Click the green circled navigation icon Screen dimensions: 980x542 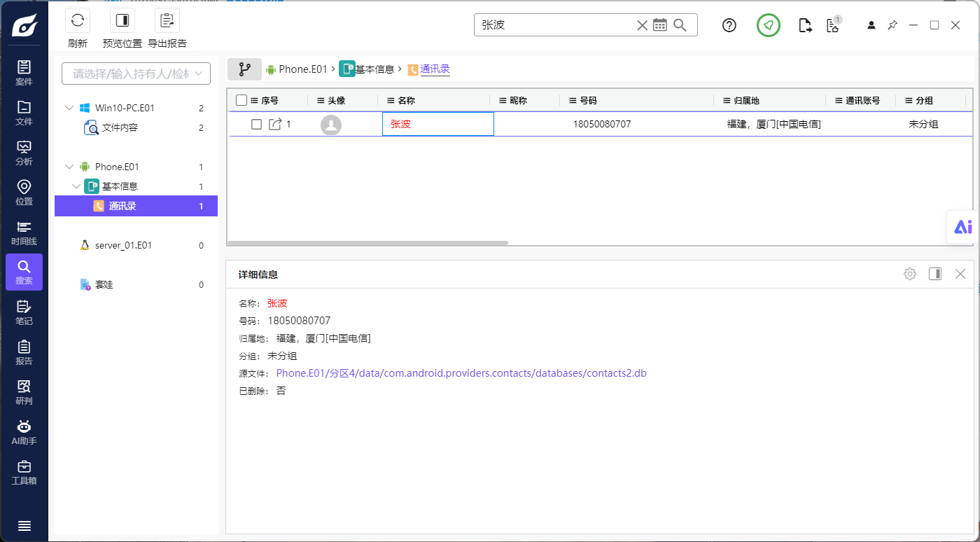(769, 25)
